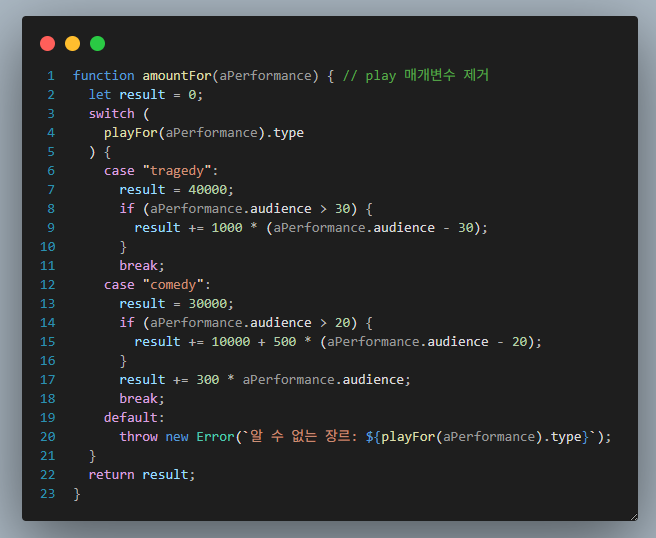
Task: Click the function name "amountFor"
Action: click(x=177, y=76)
